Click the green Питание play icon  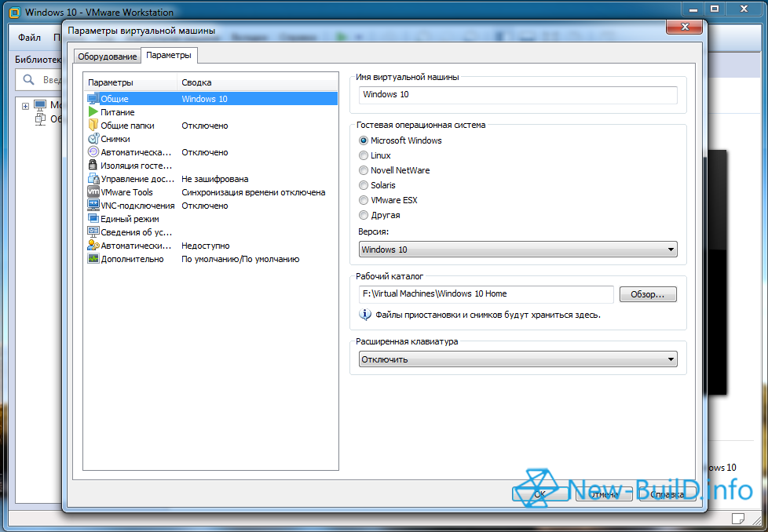click(93, 111)
